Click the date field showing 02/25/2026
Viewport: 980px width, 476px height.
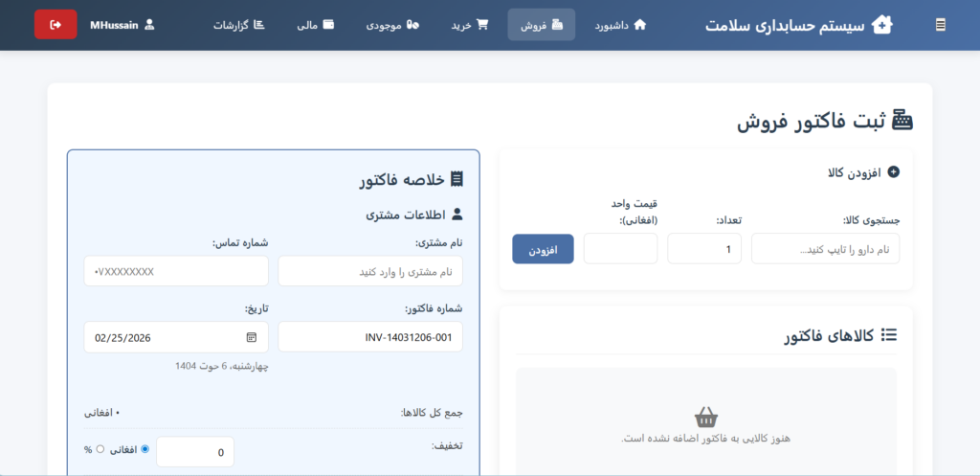(176, 337)
